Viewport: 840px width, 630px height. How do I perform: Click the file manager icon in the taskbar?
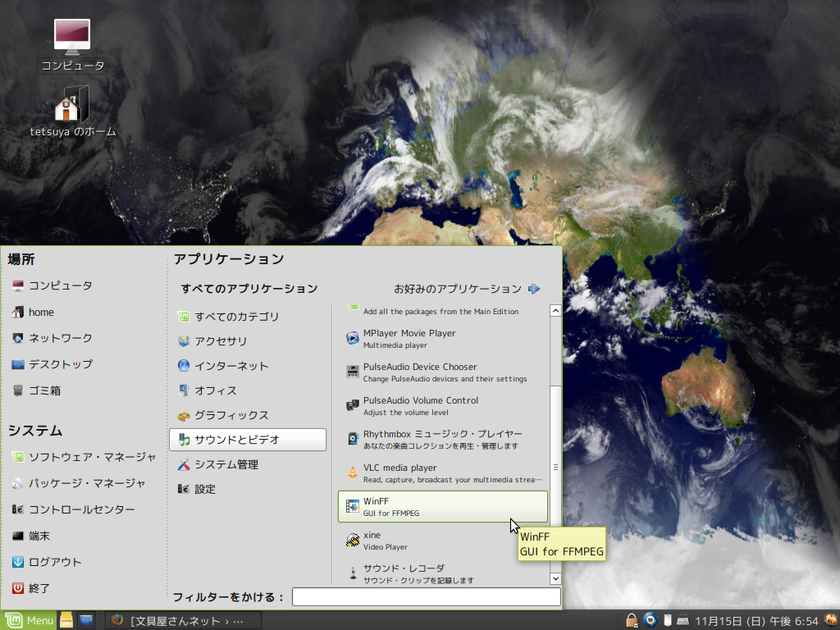(x=66, y=620)
